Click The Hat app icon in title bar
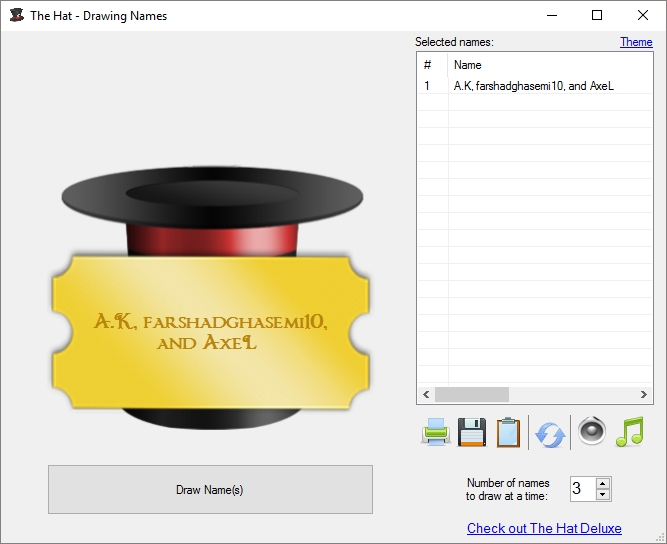Image resolution: width=667 pixels, height=544 pixels. tap(16, 15)
